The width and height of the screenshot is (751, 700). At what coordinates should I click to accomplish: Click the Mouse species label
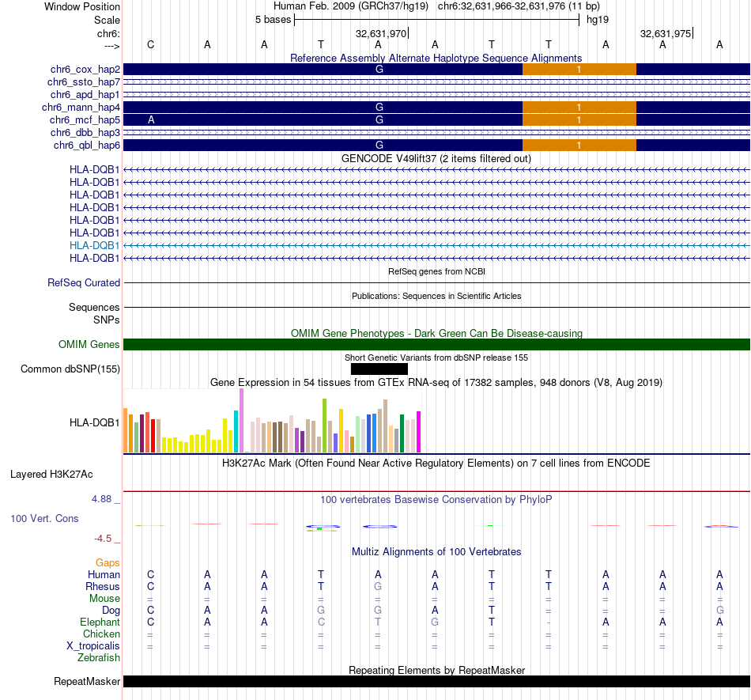[x=105, y=599]
